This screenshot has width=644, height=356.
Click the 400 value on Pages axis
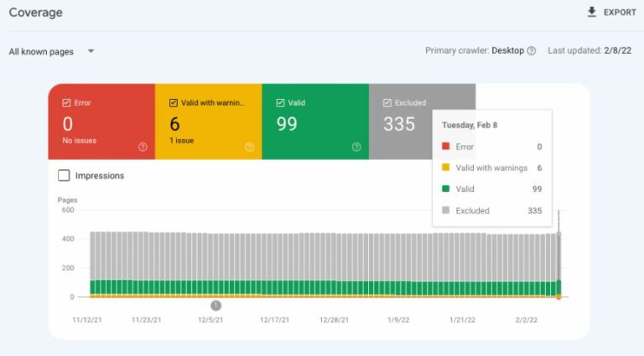pos(68,239)
